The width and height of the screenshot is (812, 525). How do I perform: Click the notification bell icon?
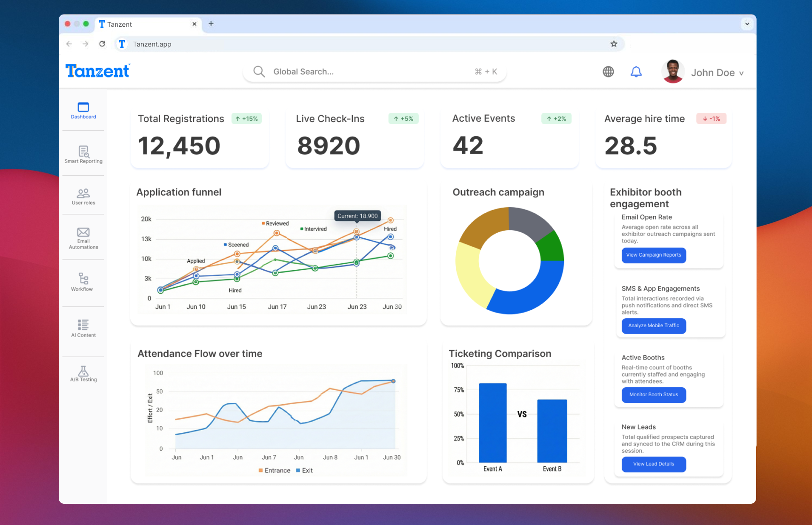tap(636, 72)
